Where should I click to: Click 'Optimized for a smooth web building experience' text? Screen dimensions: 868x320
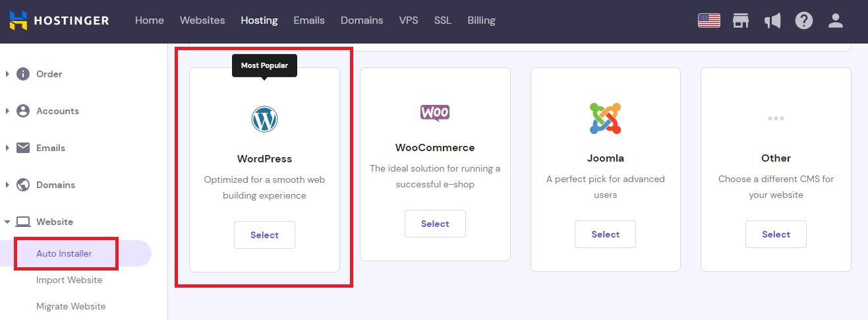[264, 187]
